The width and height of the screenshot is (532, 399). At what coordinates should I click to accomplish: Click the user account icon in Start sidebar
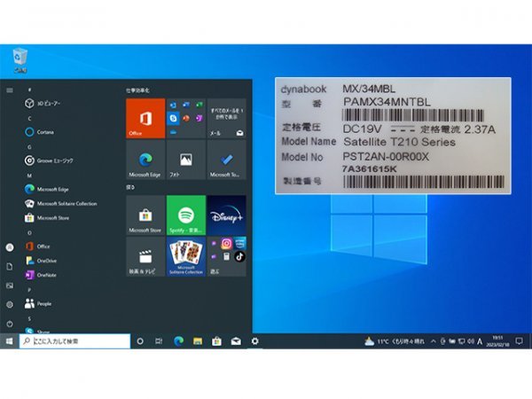pyautogui.click(x=10, y=247)
